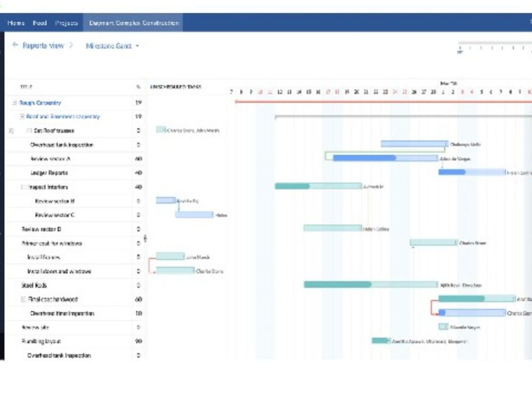Open the Milestone Gantt dropdown
Image resolution: width=532 pixels, height=399 pixels.
pyautogui.click(x=112, y=46)
